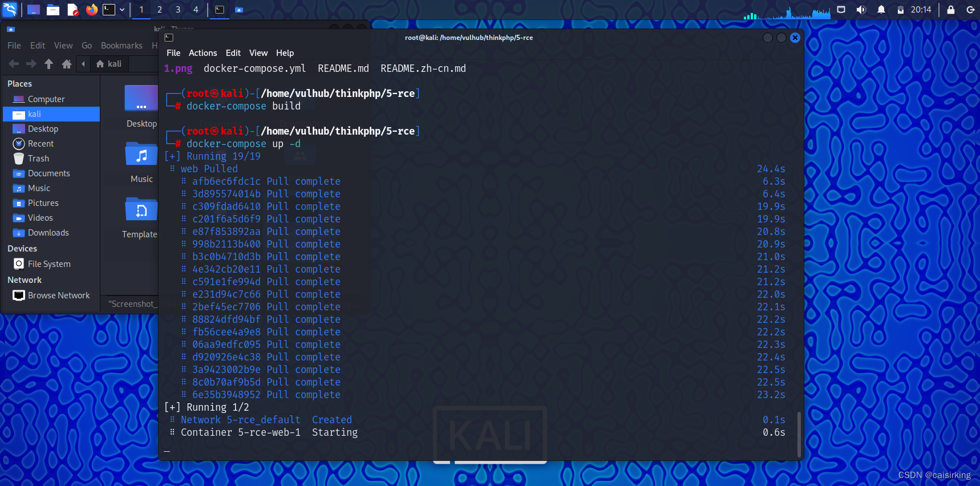Click README.zh-cn.md text in terminal
This screenshot has height=486, width=980.
[423, 68]
